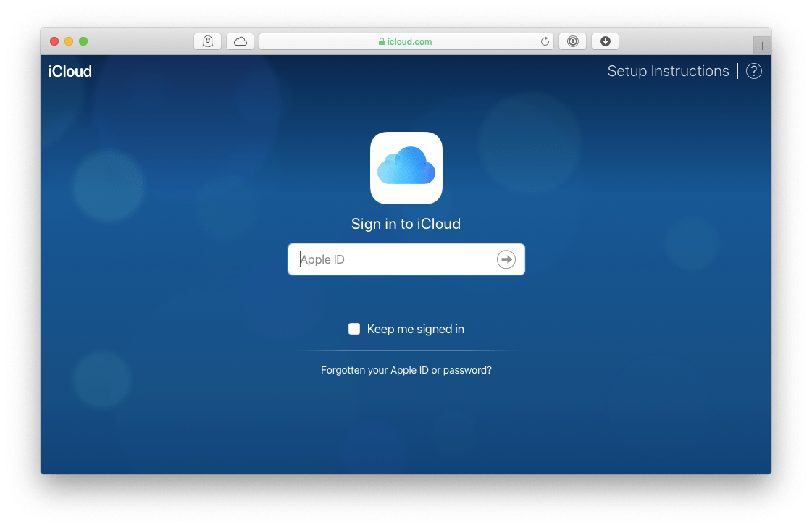Click the cloud extension icon in the toolbar
The width and height of the screenshot is (812, 528).
(x=240, y=41)
